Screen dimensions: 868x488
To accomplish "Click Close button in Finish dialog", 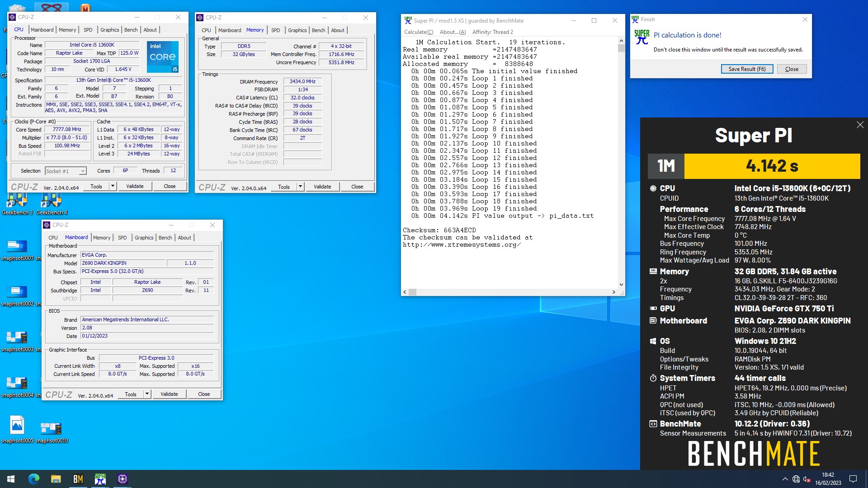I will 792,69.
